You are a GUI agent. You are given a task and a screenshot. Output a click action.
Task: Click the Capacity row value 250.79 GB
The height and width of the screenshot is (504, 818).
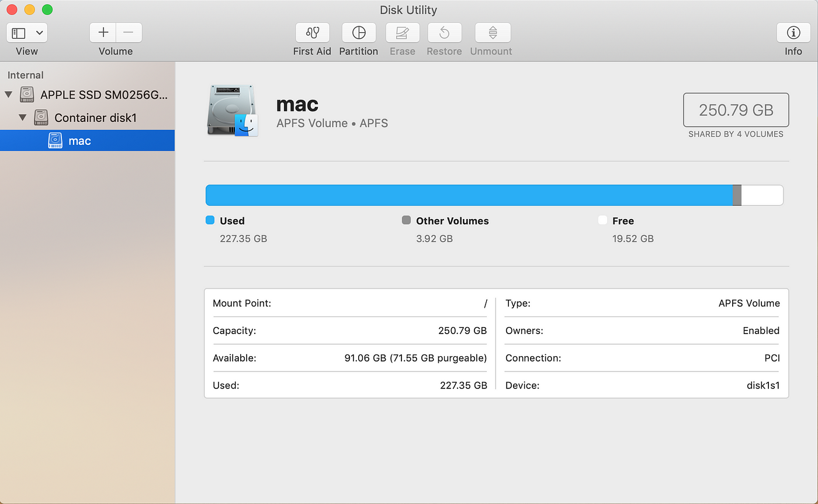(x=463, y=331)
